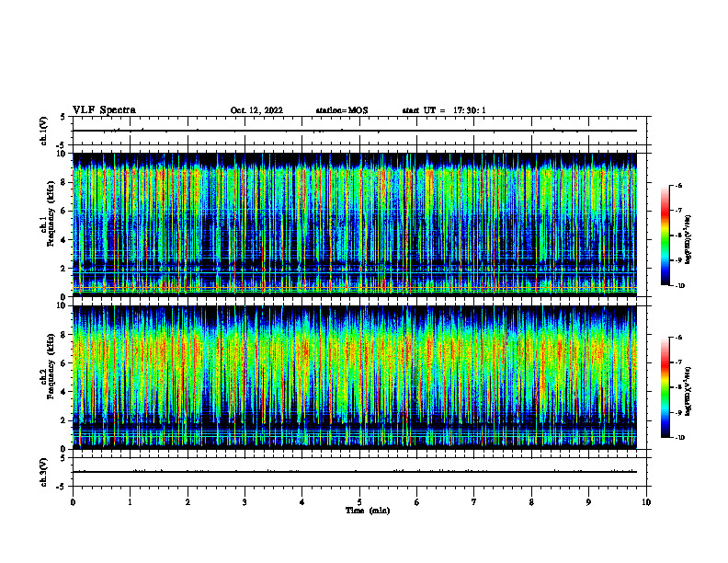Click the 'ch.3(V)' axis label

coord(44,472)
